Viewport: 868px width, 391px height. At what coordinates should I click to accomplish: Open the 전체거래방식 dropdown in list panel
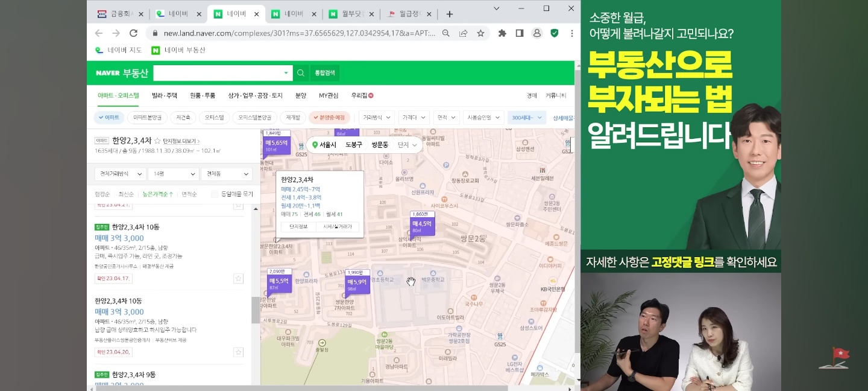tap(120, 174)
